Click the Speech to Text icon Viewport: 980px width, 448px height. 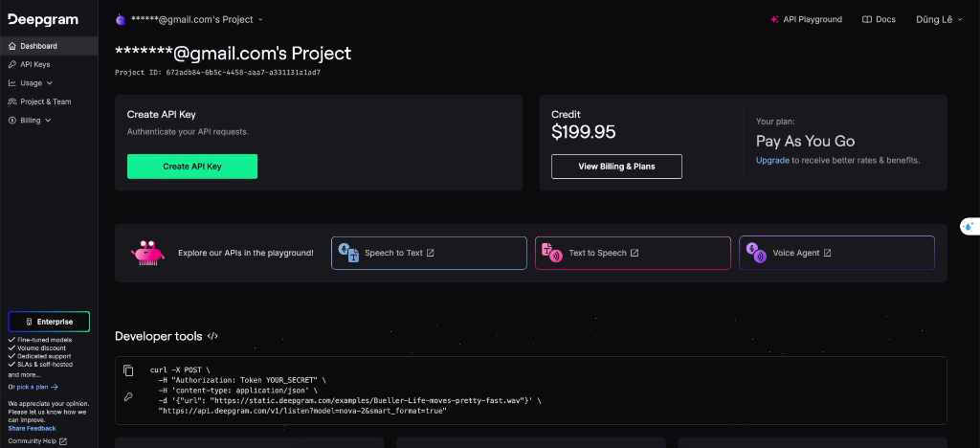348,253
